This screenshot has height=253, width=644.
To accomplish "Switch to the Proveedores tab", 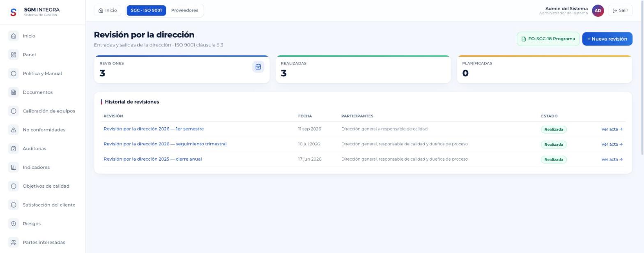I will click(184, 10).
